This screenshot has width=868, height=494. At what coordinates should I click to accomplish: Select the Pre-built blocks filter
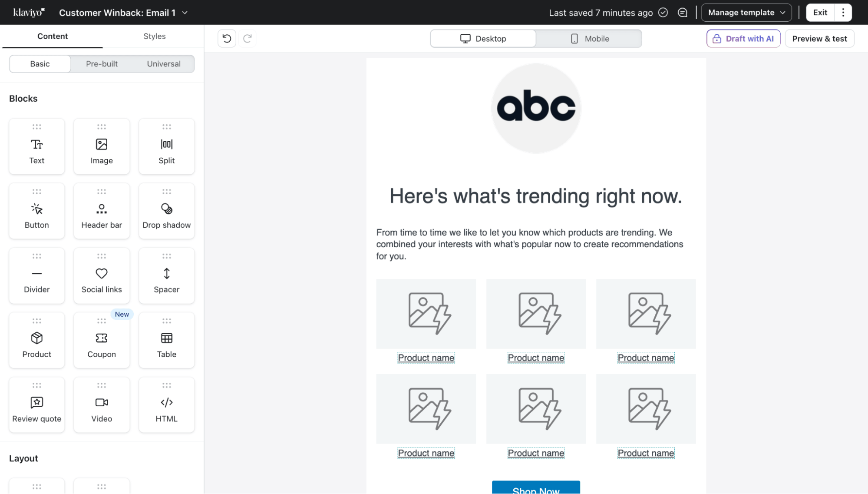(102, 64)
